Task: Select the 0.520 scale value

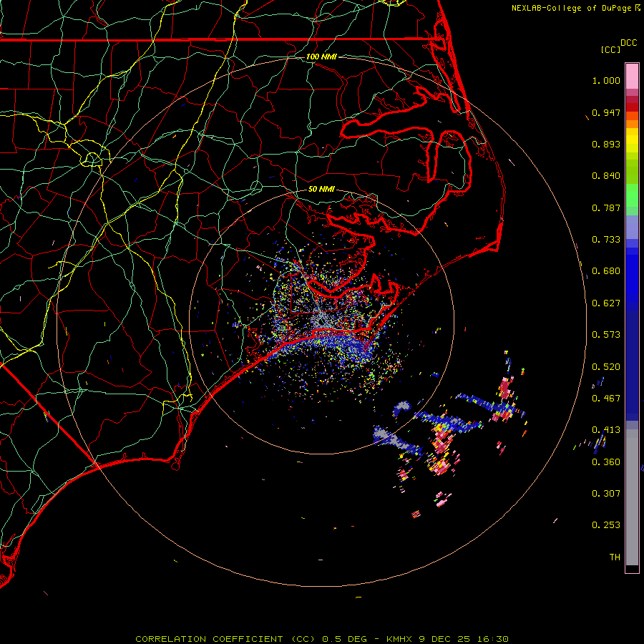Action: coord(606,367)
